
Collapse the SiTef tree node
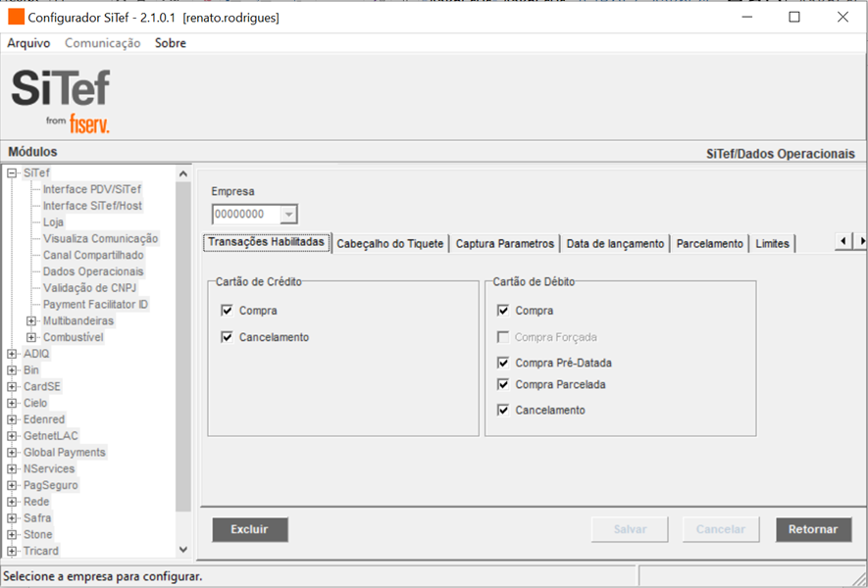coord(12,173)
